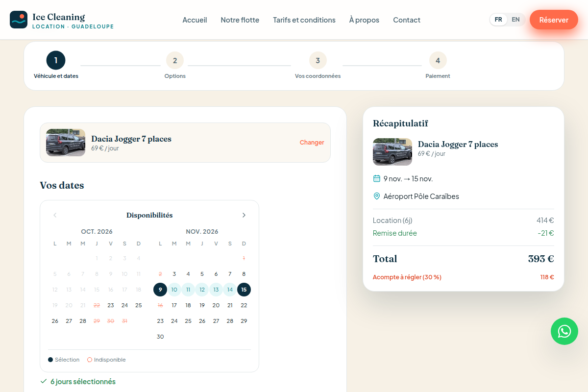The height and width of the screenshot is (392, 588).
Task: Switch language to FR
Action: (x=498, y=20)
